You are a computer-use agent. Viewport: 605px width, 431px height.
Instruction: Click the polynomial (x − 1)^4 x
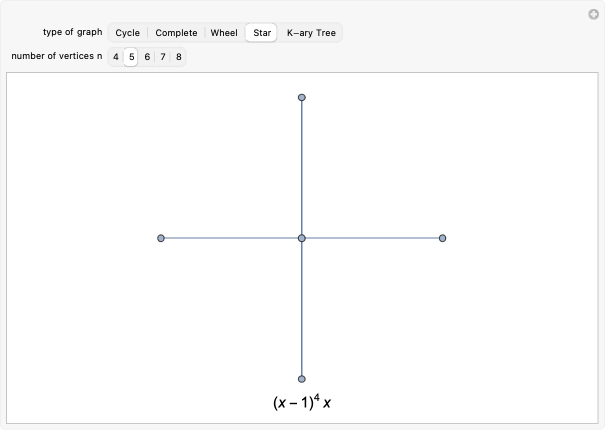(302, 402)
